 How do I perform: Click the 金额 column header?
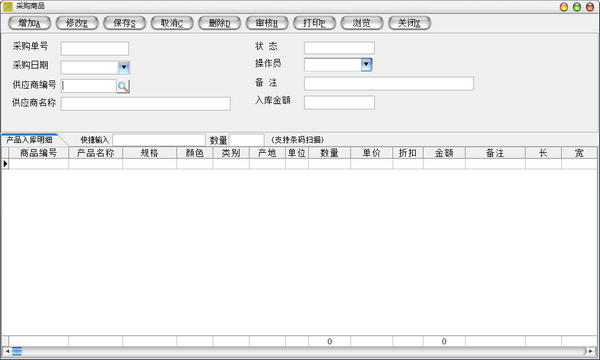(444, 153)
